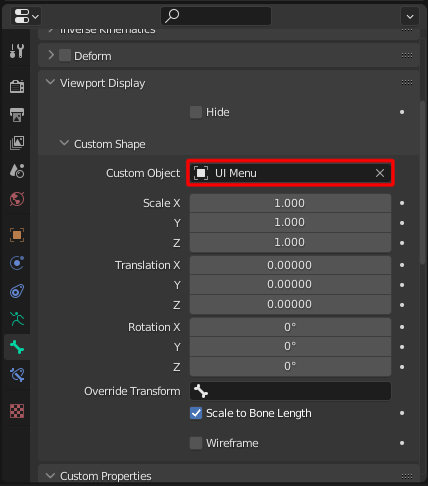Screen dimensions: 428x486
Task: Open the Scene properties tab
Action: click(x=17, y=171)
